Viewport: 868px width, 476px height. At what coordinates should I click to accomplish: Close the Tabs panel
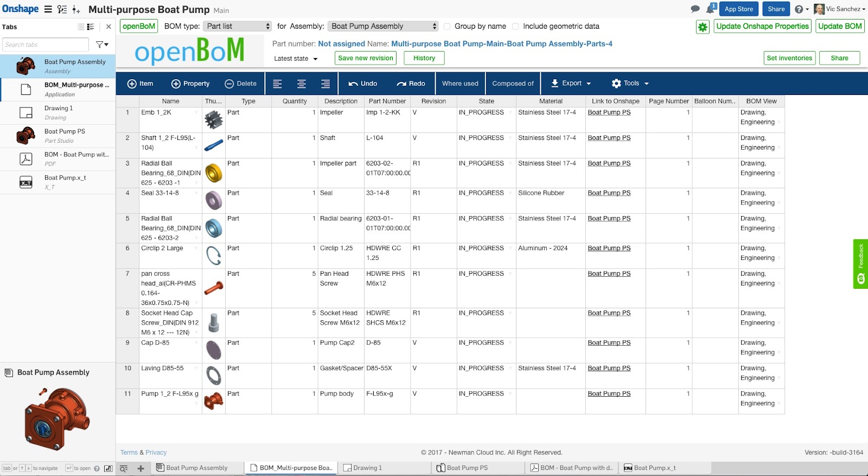click(108, 27)
